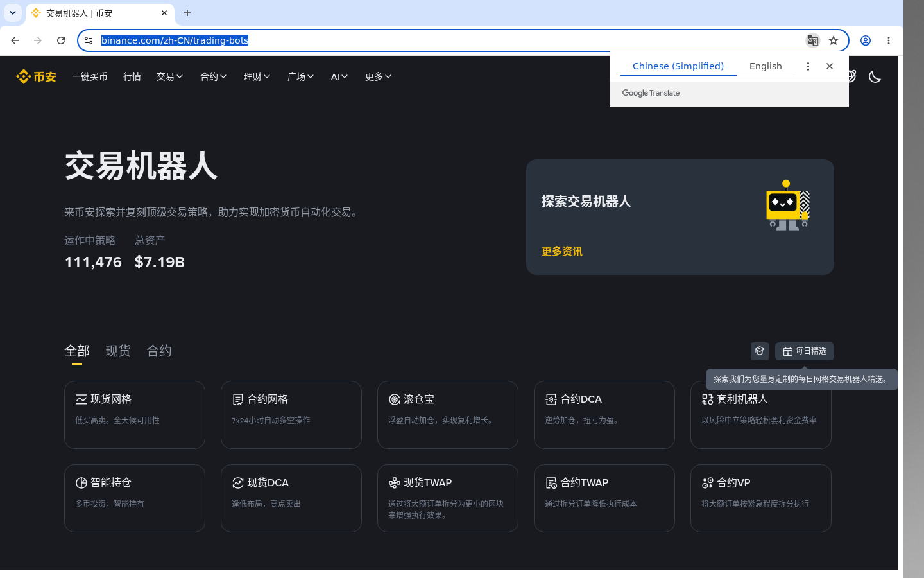Select English translate tab
924x578 pixels.
[x=766, y=66]
